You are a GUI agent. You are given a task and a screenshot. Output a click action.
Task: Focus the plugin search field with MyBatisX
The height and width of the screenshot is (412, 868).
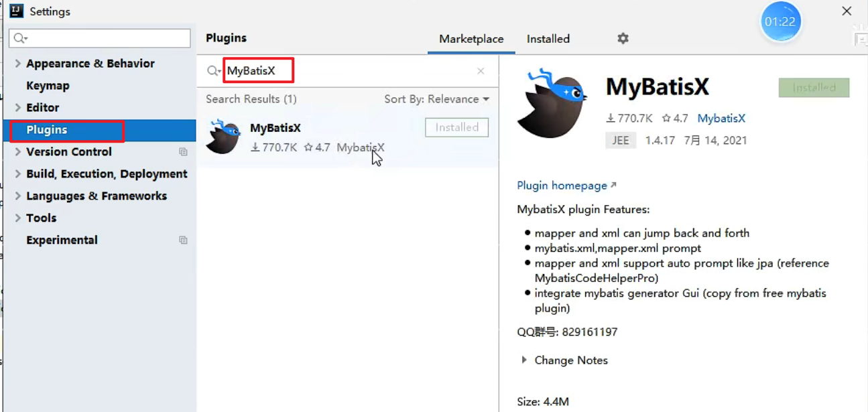(349, 71)
